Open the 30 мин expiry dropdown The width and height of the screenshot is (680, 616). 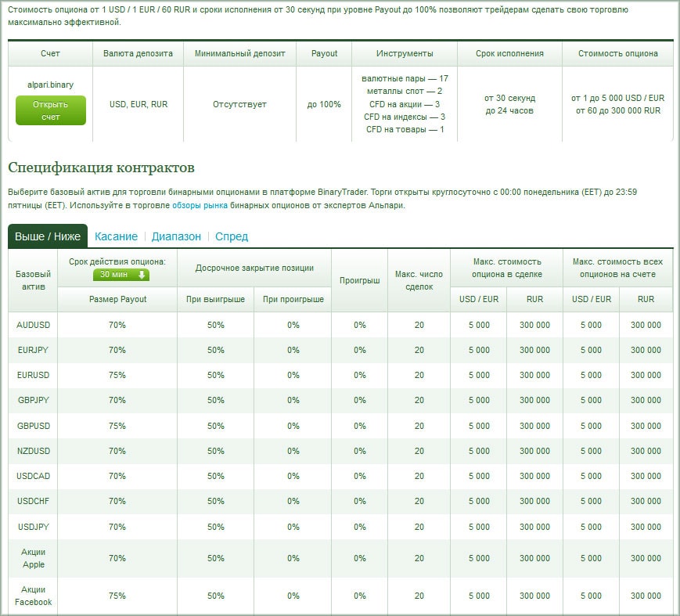tap(121, 274)
